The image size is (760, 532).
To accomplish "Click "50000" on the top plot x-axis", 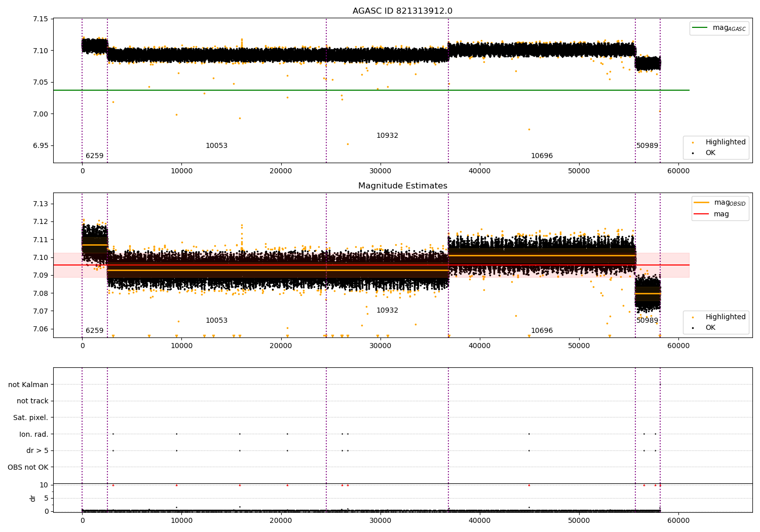I will tap(579, 171).
